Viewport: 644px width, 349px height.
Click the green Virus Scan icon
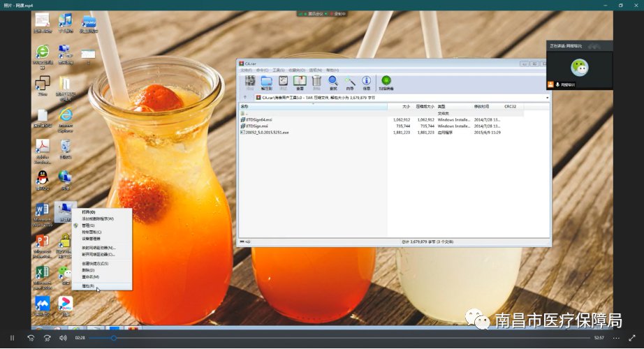(386, 83)
